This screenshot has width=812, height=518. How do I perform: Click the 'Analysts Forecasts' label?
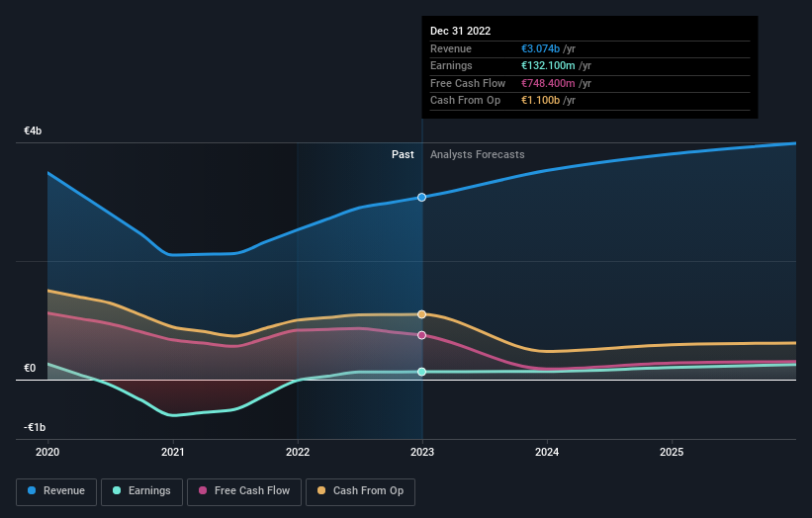pyautogui.click(x=478, y=154)
